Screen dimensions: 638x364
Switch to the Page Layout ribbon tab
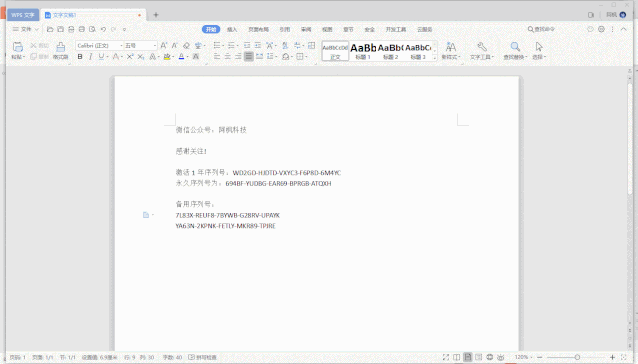258,29
